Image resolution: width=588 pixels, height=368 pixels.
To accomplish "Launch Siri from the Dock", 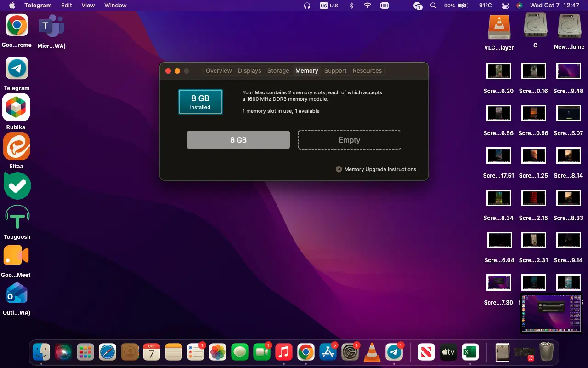I will (64, 352).
